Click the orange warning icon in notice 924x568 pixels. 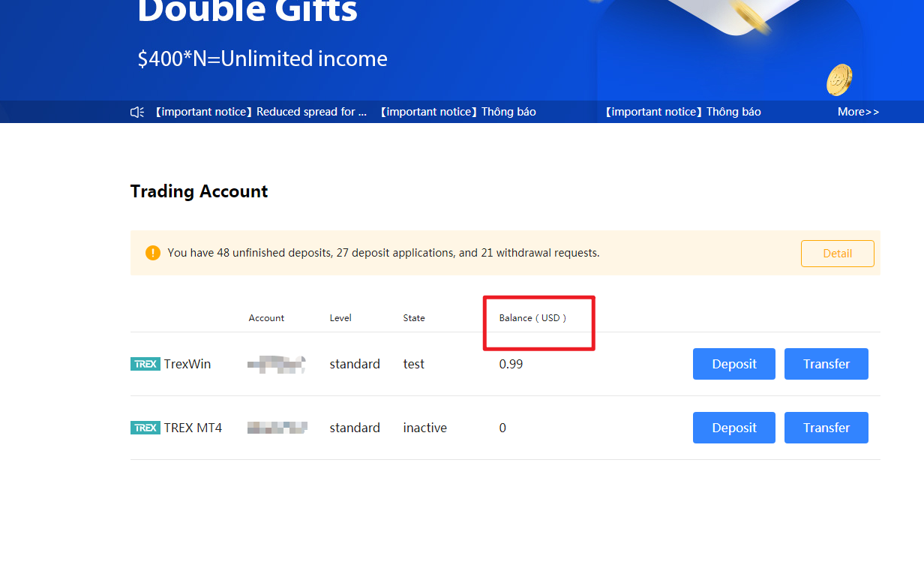pos(153,253)
